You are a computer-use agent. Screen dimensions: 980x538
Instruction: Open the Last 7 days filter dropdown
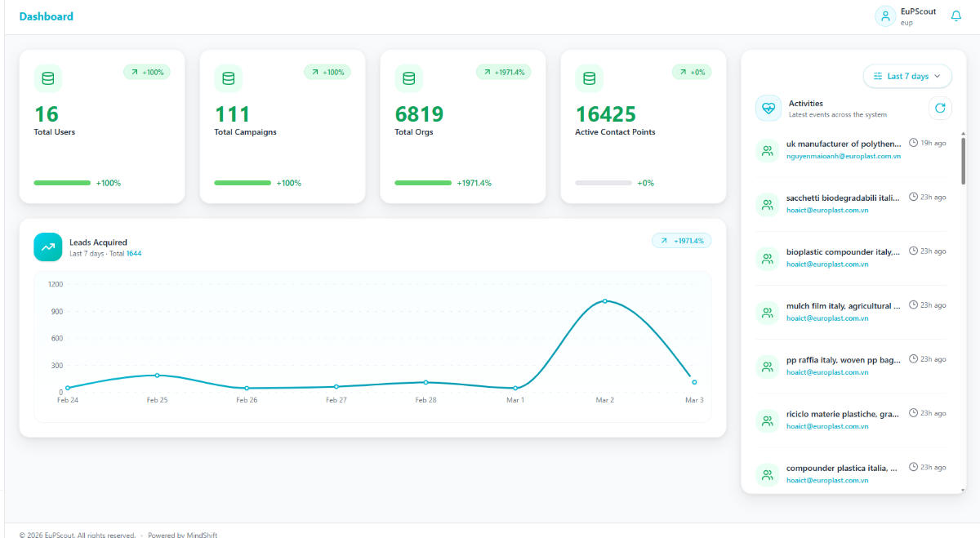907,76
